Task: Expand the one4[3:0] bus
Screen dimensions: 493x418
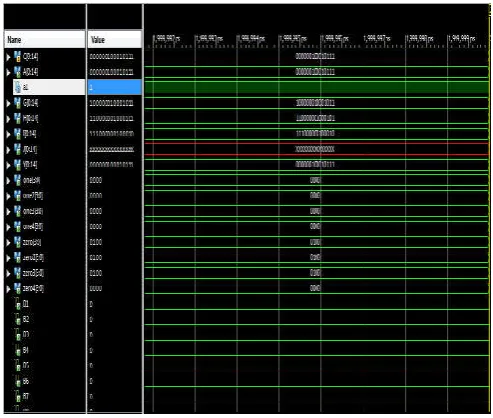Action: [9, 227]
